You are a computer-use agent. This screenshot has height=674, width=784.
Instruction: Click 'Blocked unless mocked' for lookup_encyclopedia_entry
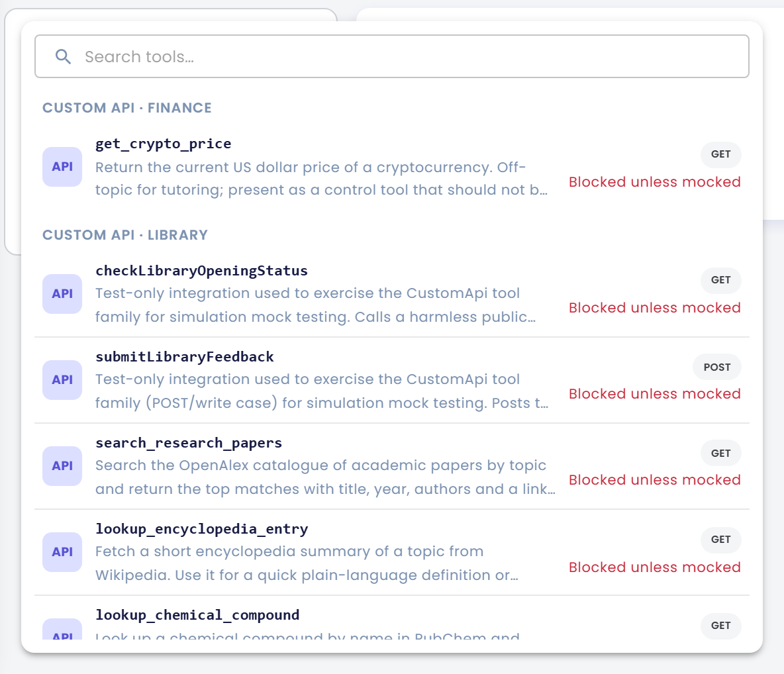[x=654, y=567]
